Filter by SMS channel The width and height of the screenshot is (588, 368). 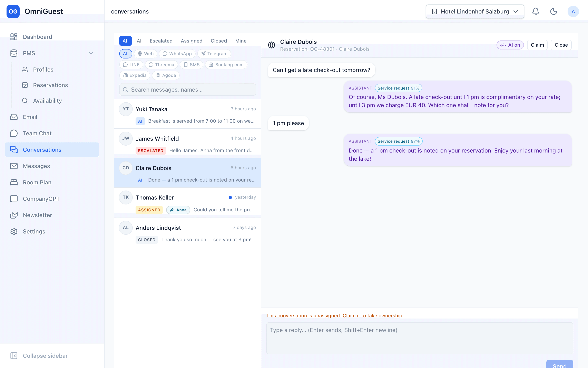click(192, 65)
